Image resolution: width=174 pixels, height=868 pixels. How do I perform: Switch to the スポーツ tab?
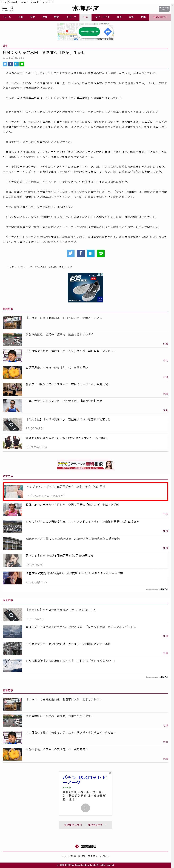pos(71,17)
